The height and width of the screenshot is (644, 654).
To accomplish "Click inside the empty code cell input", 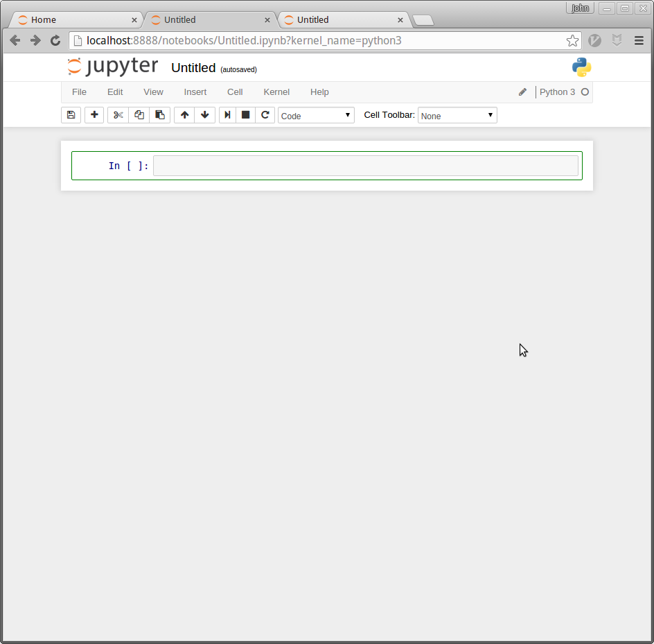I will pos(365,166).
